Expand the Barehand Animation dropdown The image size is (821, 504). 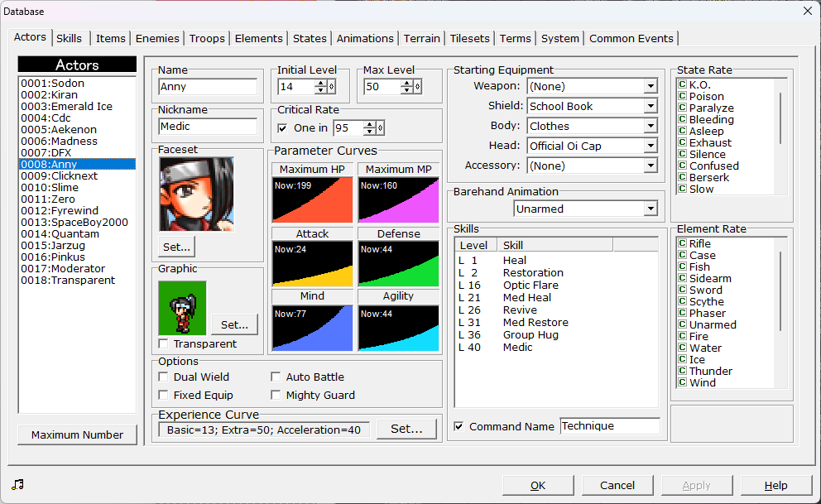coord(651,209)
